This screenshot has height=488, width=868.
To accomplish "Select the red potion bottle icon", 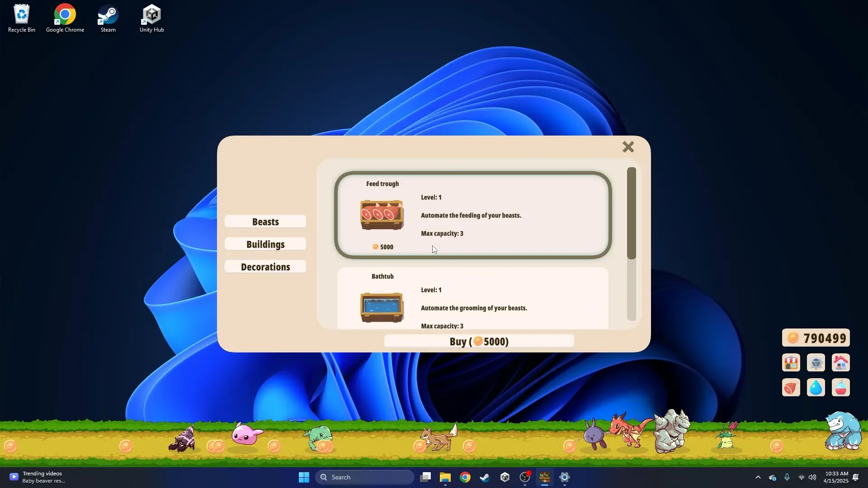I will 840,388.
